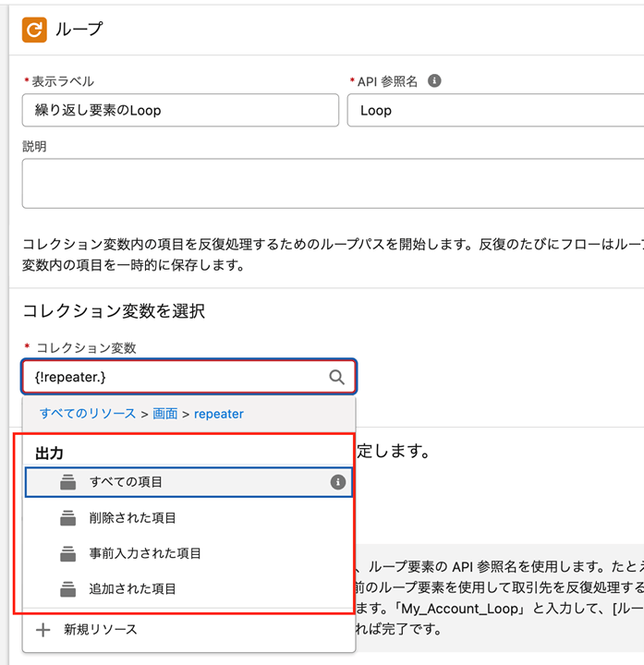Click the collection icon beside 事前入力された項目
The width and height of the screenshot is (644, 665).
67,553
